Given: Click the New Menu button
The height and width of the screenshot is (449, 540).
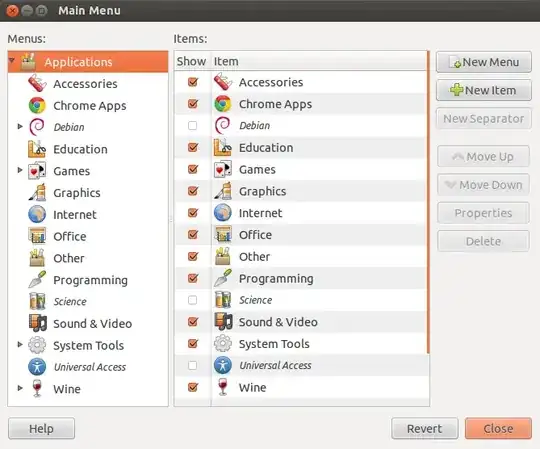Looking at the screenshot, I should [x=484, y=62].
